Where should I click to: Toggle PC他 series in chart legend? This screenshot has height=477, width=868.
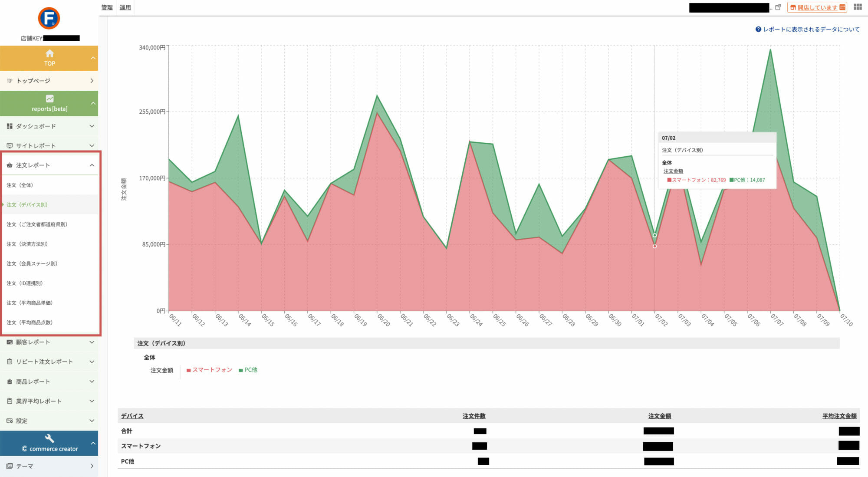[x=248, y=370]
